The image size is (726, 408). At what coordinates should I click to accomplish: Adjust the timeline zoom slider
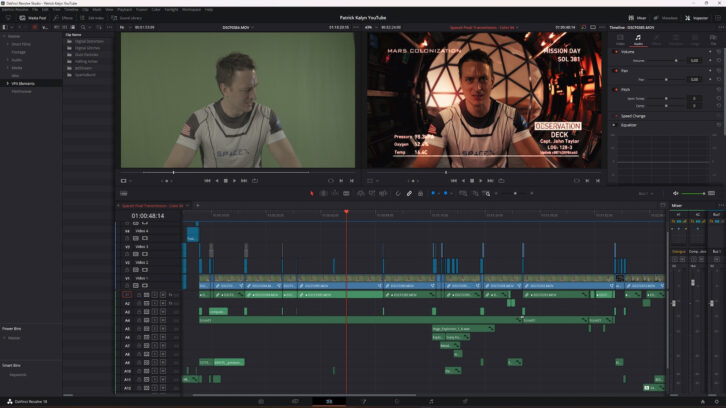coord(515,194)
